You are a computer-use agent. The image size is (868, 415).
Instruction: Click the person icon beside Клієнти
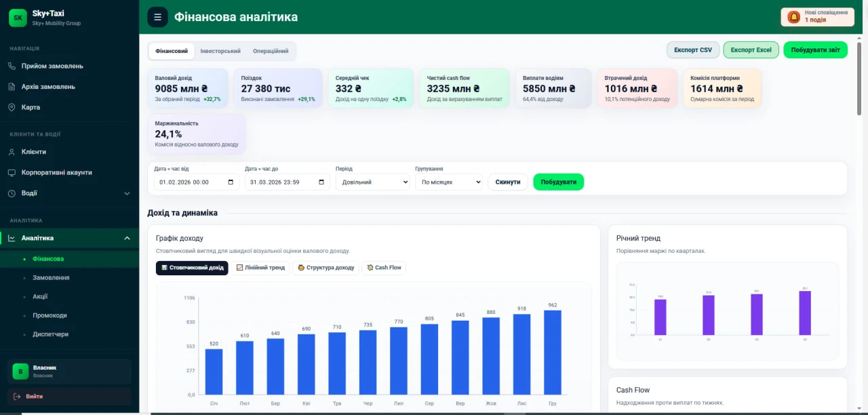coord(12,152)
